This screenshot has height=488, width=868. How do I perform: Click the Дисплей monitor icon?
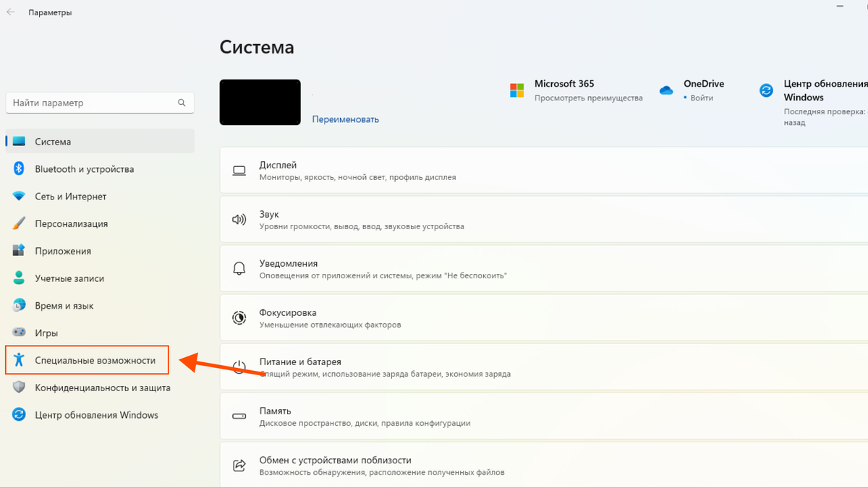click(x=239, y=171)
